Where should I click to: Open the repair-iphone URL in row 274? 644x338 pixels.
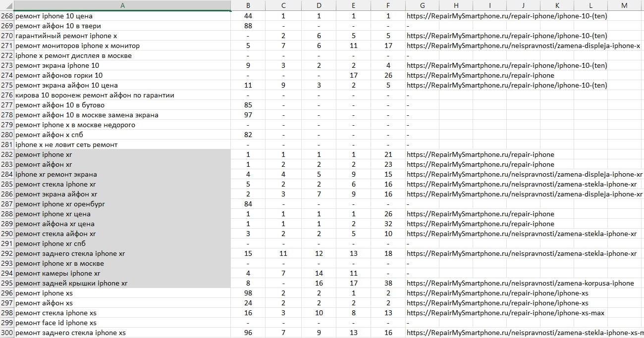tap(481, 75)
